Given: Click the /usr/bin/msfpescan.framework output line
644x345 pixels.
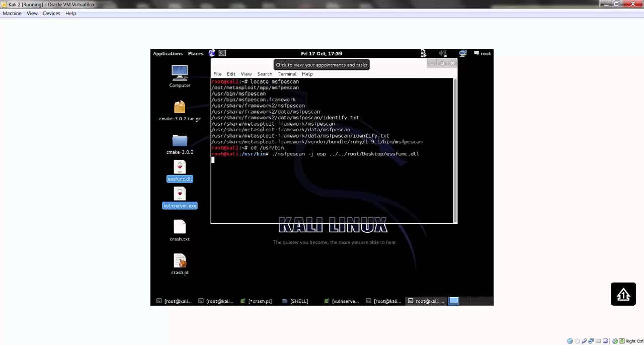Looking at the screenshot, I should pos(254,100).
